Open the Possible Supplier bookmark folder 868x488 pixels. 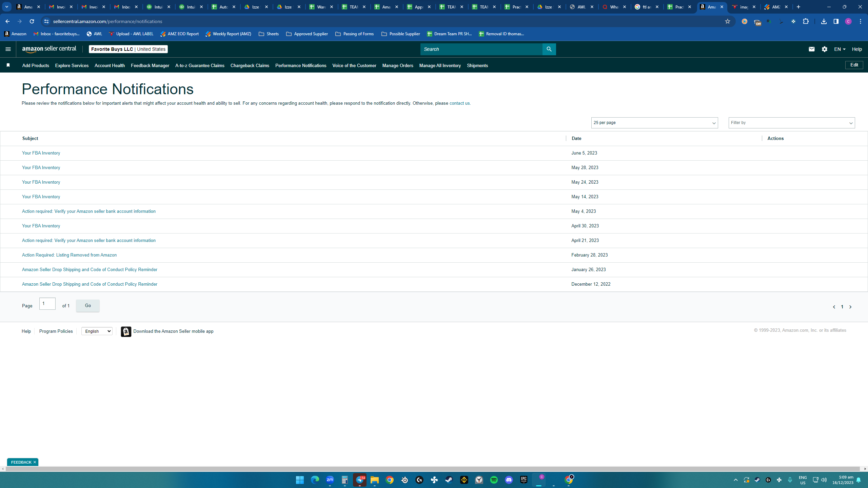pos(400,34)
